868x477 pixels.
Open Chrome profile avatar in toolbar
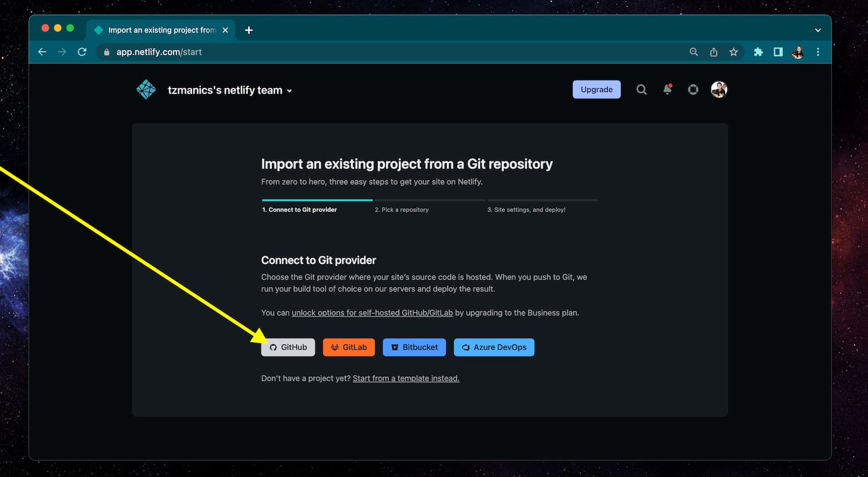point(798,52)
